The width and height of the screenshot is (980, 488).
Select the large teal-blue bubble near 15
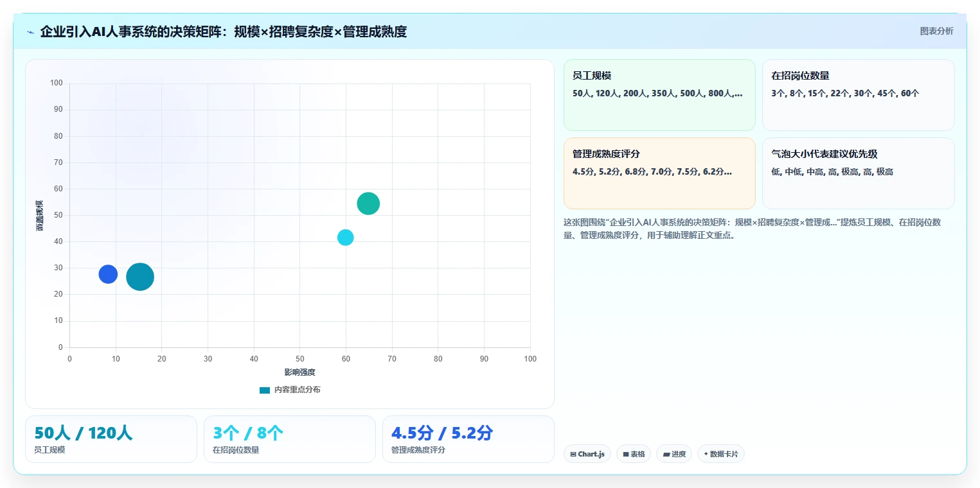(x=140, y=277)
